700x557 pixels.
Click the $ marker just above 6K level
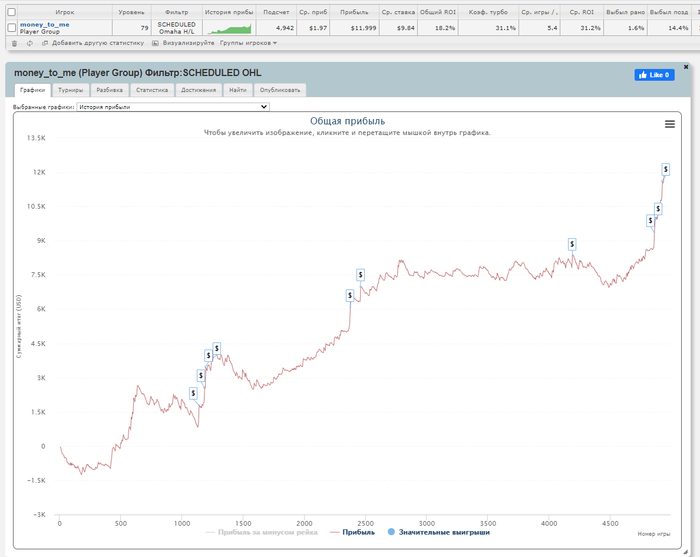click(350, 295)
